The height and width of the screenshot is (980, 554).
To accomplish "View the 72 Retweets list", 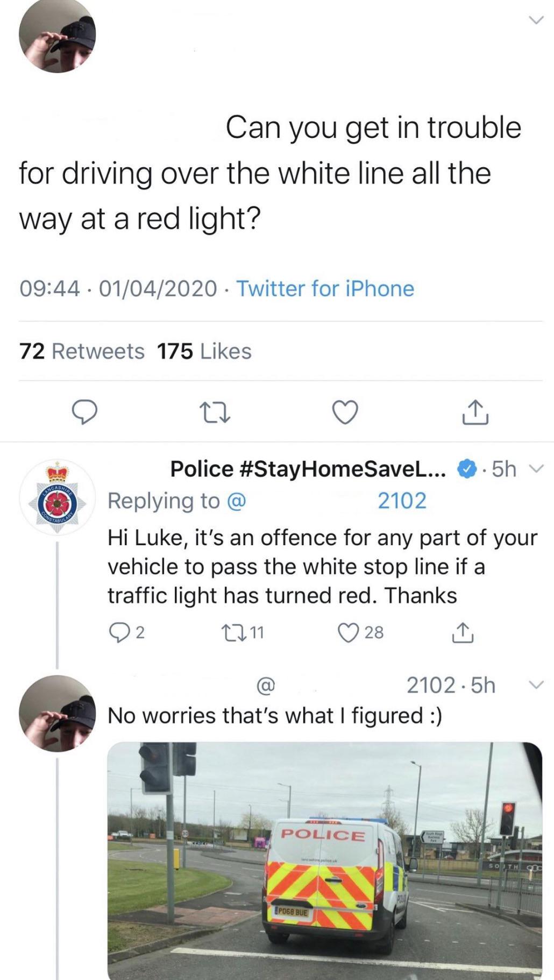I will [x=82, y=351].
